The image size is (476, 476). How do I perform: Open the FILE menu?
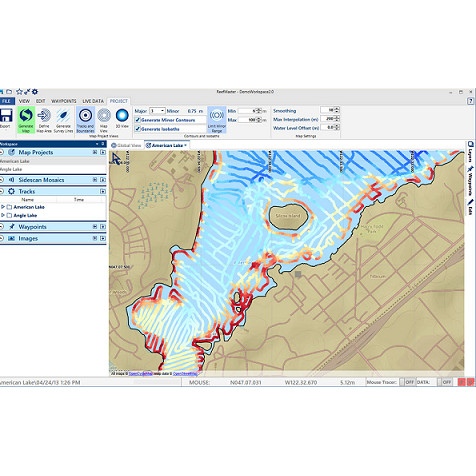[x=7, y=101]
